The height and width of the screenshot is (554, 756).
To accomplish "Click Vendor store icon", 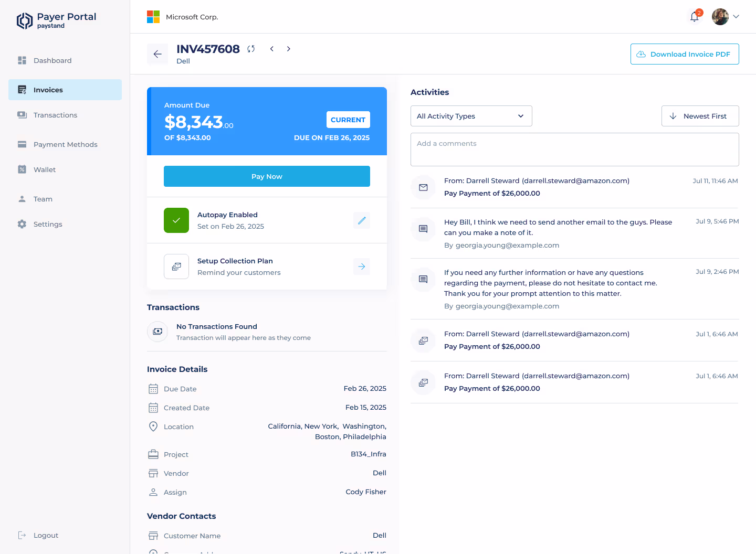I will click(x=153, y=473).
